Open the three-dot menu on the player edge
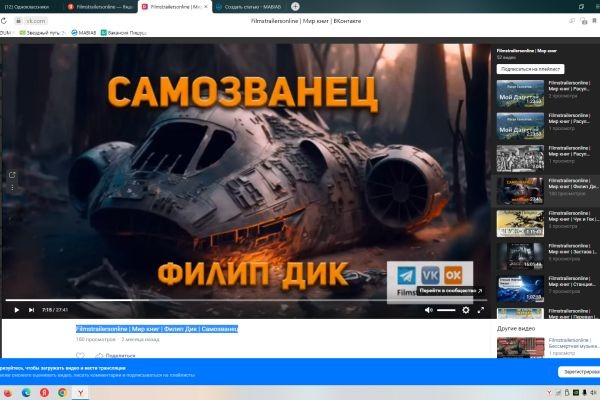 click(x=12, y=188)
